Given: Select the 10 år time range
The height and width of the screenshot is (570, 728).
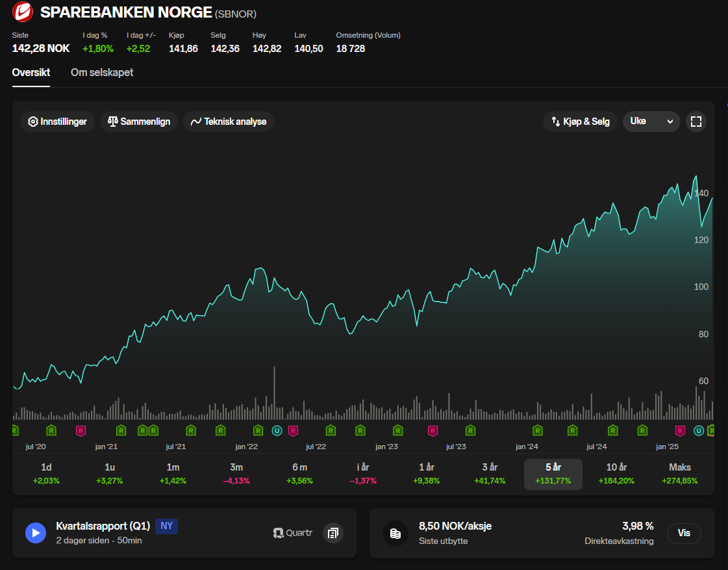Looking at the screenshot, I should (x=616, y=474).
